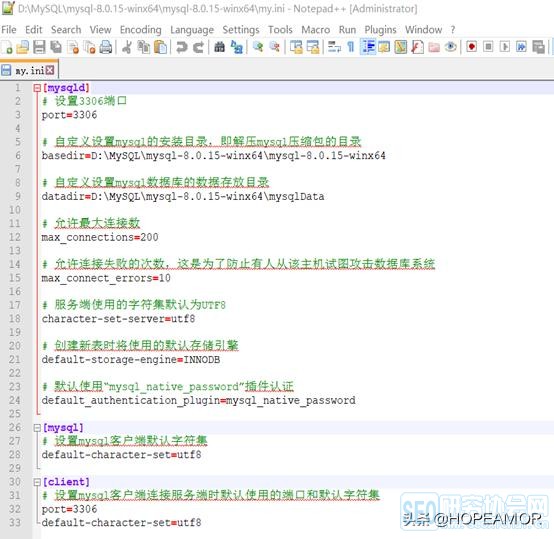Click the Save file floppy icon
The image size is (554, 539).
39,47
